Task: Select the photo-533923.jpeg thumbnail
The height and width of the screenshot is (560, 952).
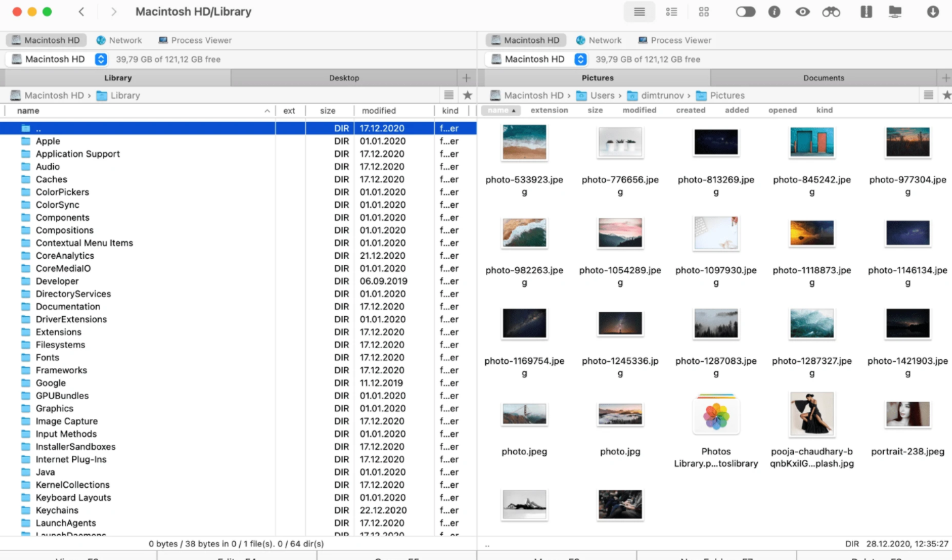Action: tap(524, 143)
